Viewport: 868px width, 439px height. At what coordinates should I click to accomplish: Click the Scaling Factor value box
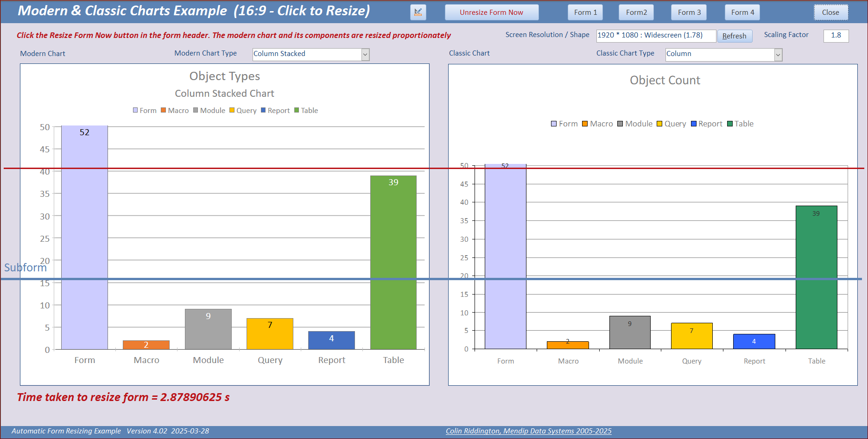(x=836, y=36)
